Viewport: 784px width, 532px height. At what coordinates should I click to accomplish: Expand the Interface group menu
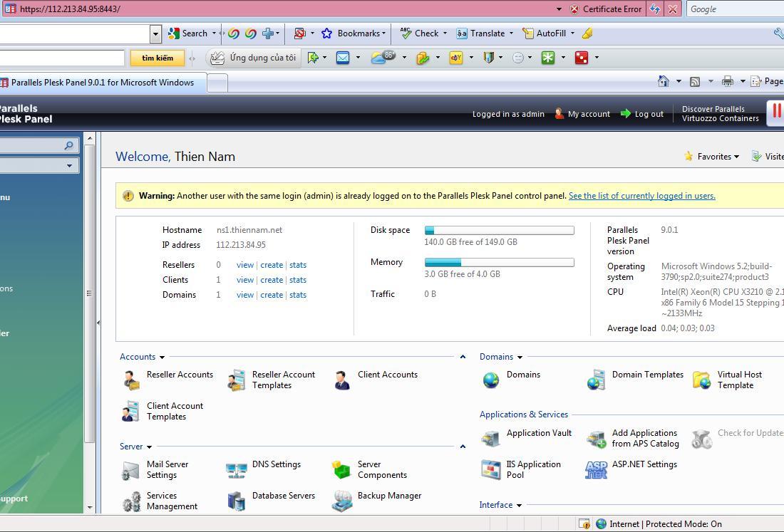(519, 506)
